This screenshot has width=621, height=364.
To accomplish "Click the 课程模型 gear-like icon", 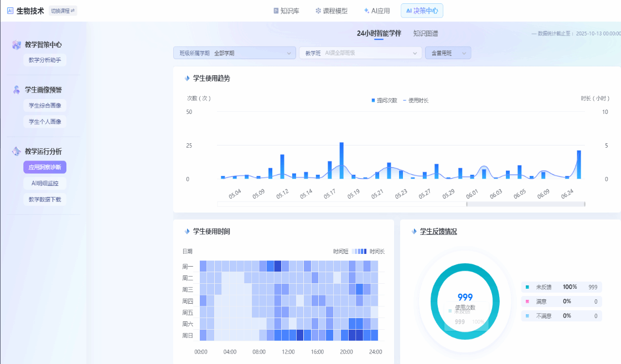I will tap(318, 11).
